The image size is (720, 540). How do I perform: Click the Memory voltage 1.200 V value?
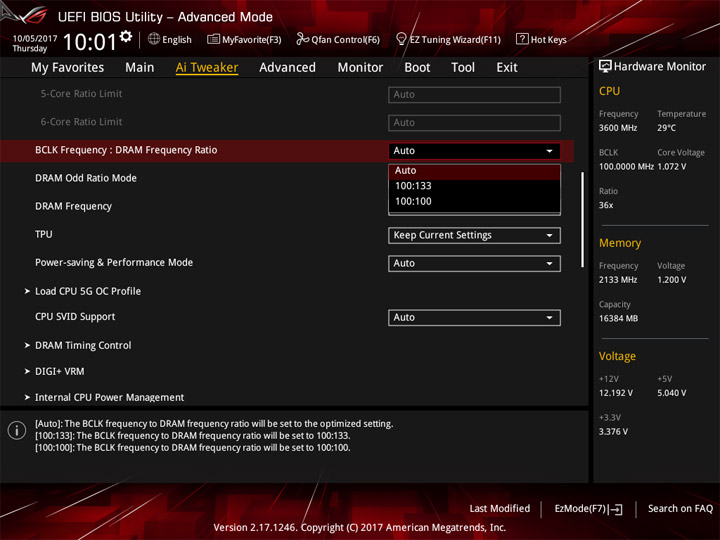672,280
